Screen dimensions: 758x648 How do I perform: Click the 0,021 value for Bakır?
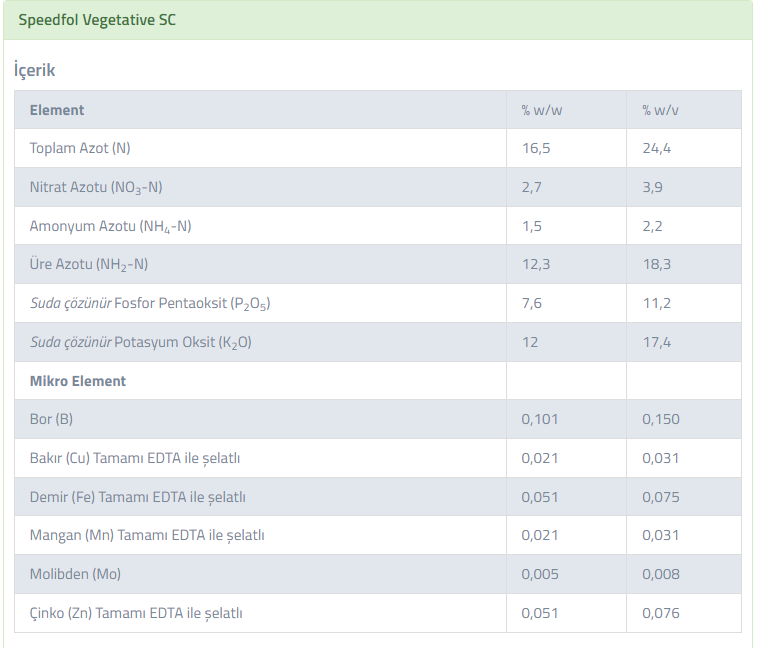click(x=539, y=458)
